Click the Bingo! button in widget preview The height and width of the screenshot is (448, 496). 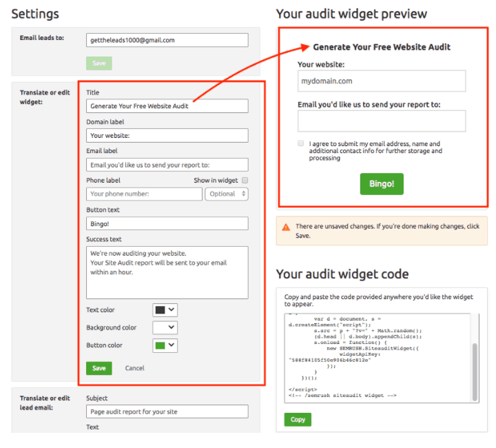(382, 184)
